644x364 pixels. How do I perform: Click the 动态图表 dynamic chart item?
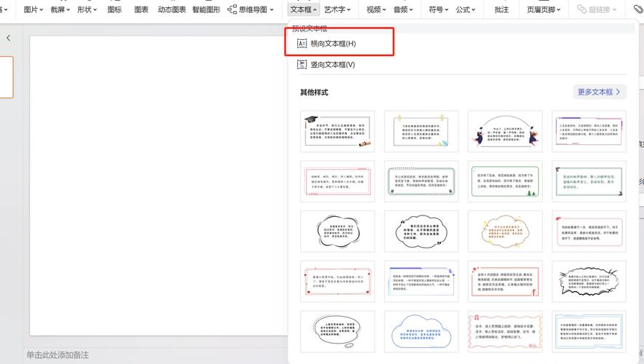(172, 9)
